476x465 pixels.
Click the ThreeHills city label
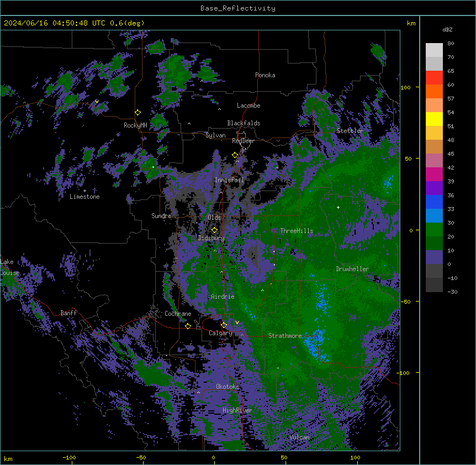297,231
